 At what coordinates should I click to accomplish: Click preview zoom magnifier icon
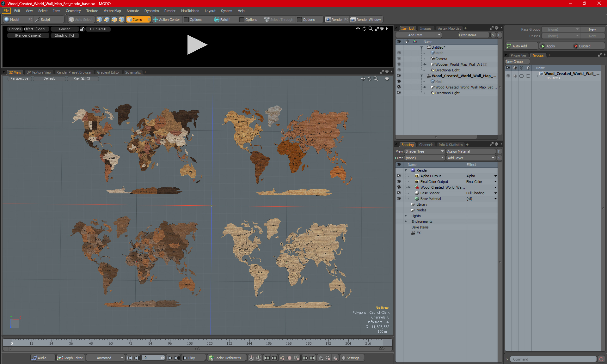click(371, 29)
